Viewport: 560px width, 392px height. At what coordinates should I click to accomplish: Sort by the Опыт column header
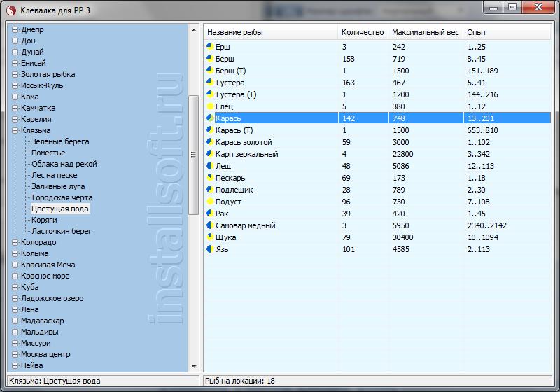click(507, 32)
